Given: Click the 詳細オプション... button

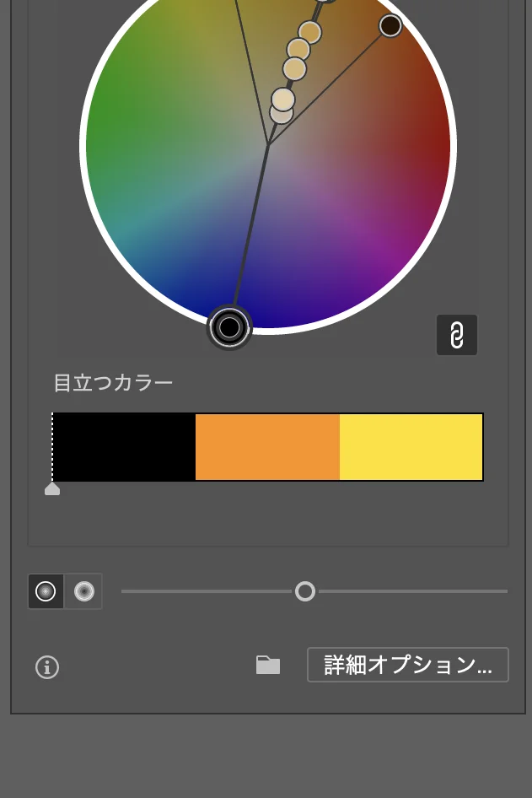Looking at the screenshot, I should click(x=408, y=665).
